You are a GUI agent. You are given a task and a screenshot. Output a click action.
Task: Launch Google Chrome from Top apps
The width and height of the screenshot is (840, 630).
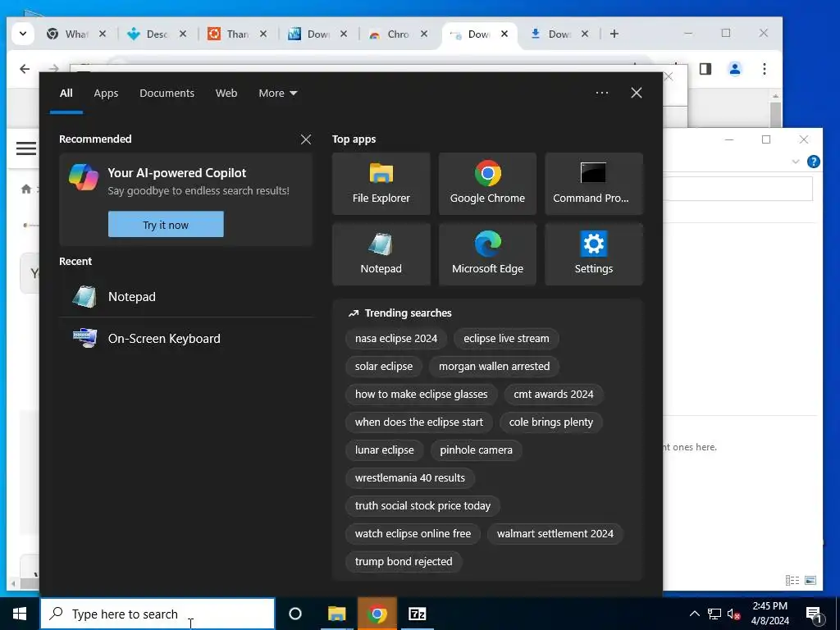[487, 184]
